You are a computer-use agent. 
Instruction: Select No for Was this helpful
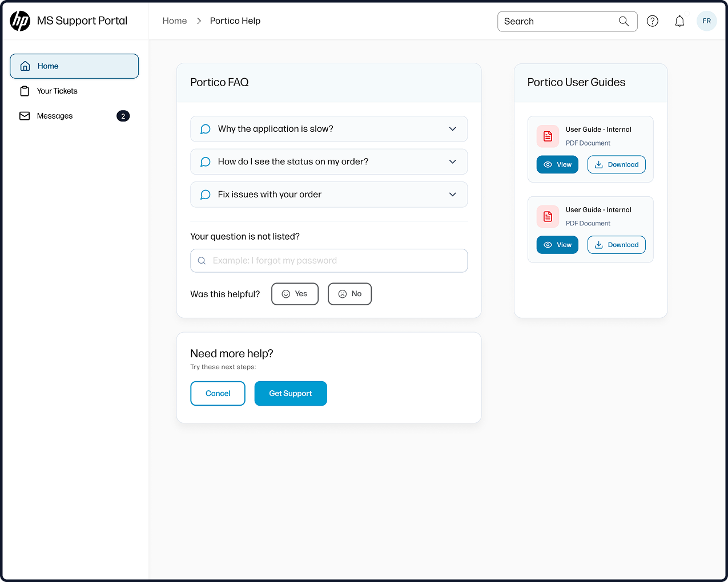pyautogui.click(x=349, y=294)
